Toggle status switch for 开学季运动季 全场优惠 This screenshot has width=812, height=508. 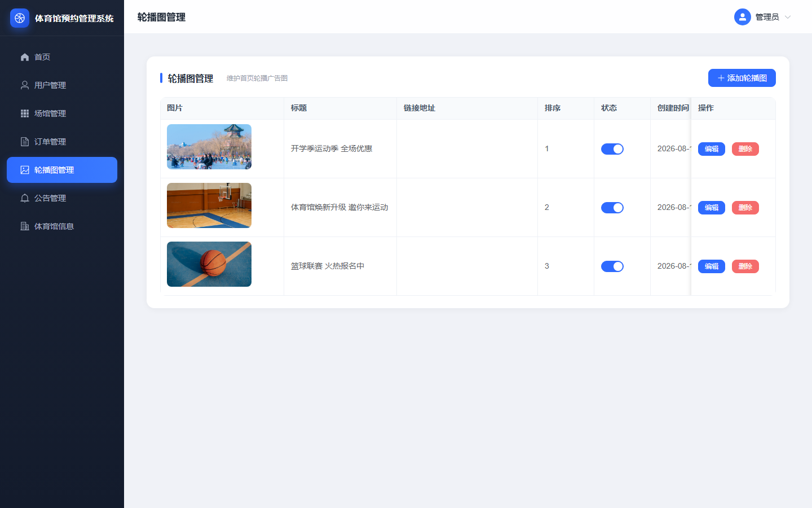pos(612,149)
